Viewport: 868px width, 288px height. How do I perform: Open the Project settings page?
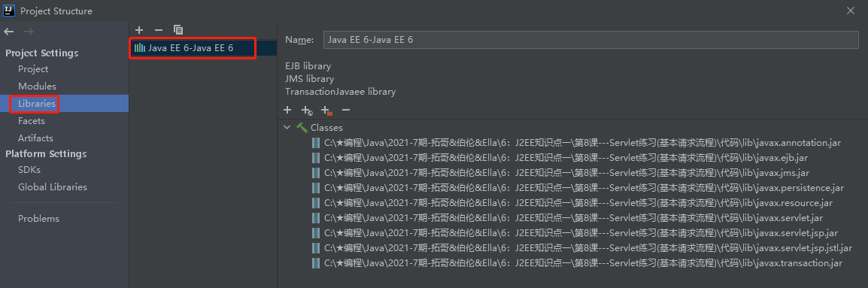[x=33, y=69]
